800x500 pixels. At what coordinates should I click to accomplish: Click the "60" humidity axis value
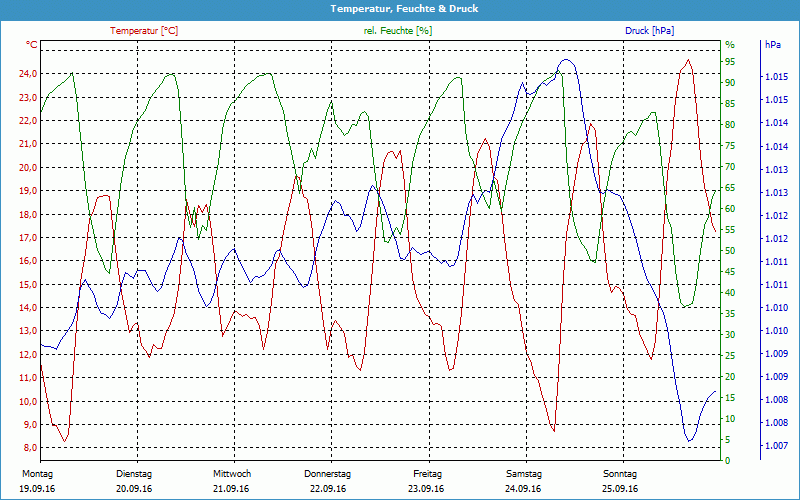[730, 209]
